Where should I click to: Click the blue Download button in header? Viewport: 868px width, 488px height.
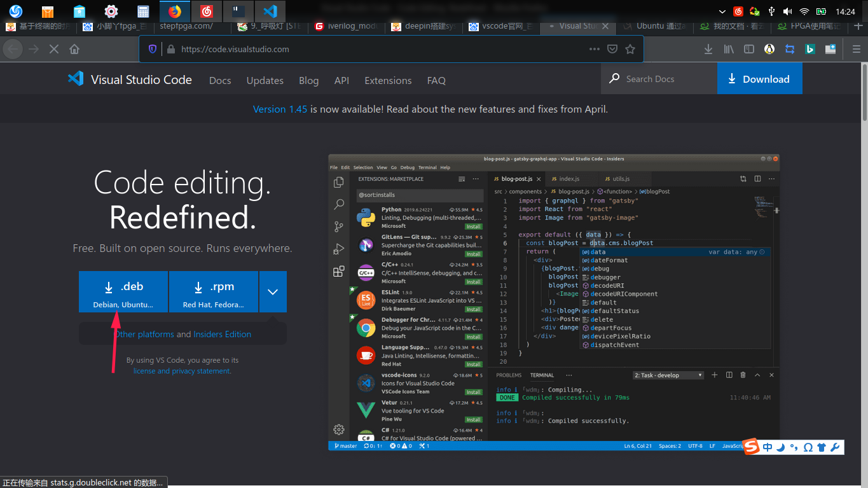(760, 79)
